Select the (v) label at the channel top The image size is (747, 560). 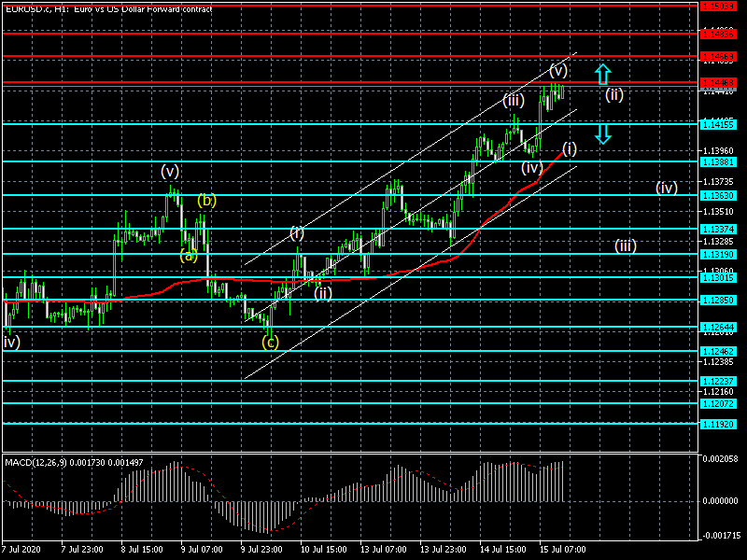(x=558, y=71)
